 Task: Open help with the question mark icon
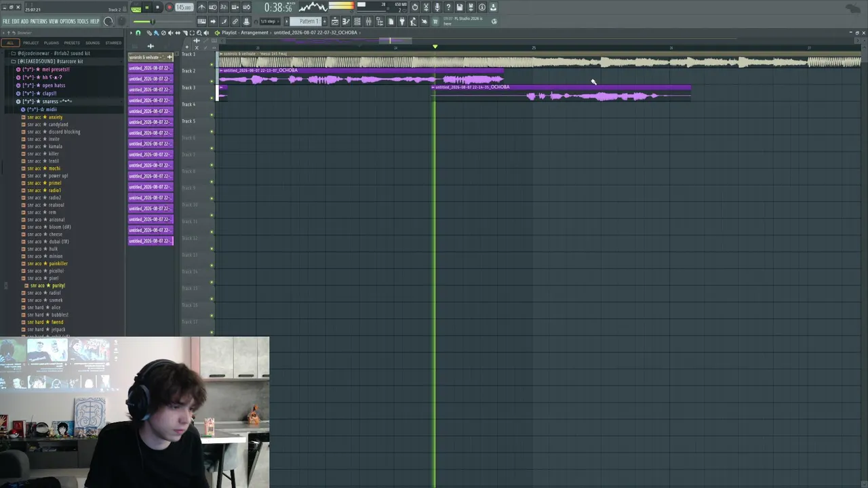click(448, 7)
